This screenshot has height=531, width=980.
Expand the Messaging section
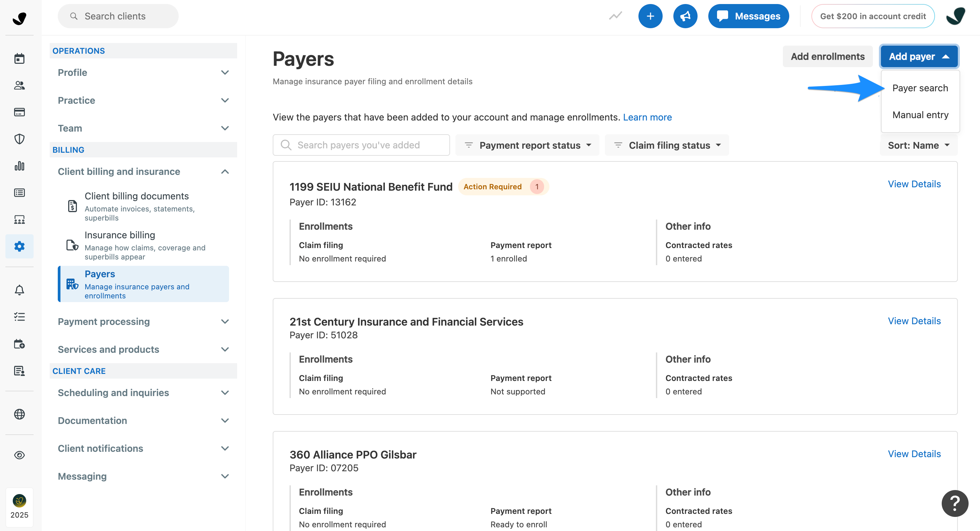tap(143, 476)
